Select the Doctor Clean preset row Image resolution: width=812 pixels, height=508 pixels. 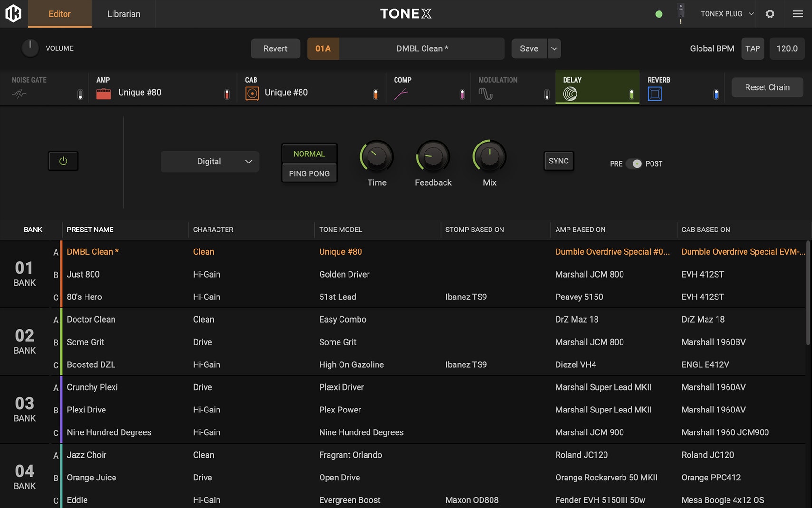pyautogui.click(x=91, y=319)
